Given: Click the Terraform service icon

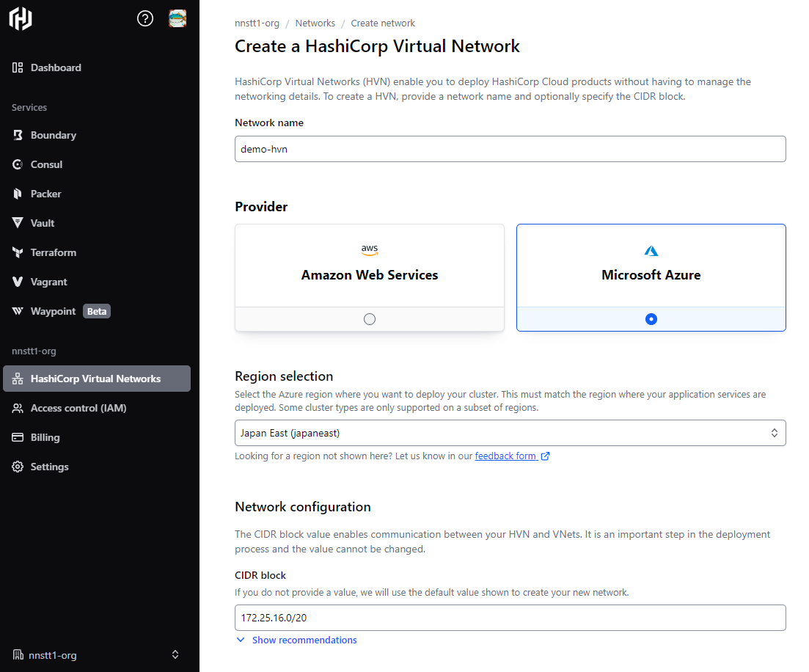Looking at the screenshot, I should [x=18, y=252].
